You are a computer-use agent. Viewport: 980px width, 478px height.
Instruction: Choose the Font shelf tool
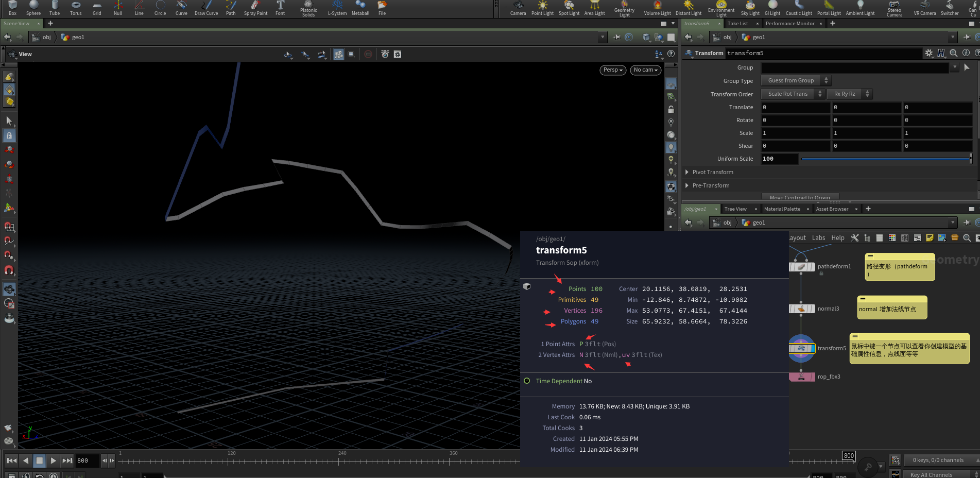coord(280,8)
